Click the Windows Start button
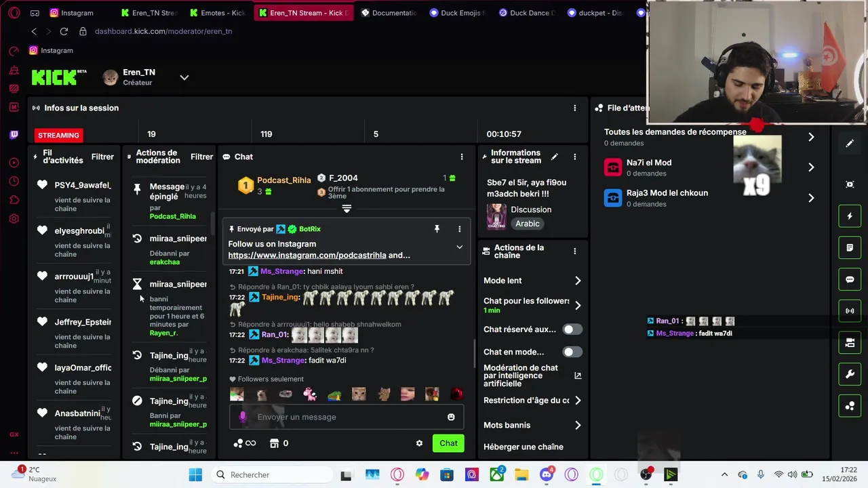Viewport: 868px width, 488px height. pyautogui.click(x=195, y=474)
